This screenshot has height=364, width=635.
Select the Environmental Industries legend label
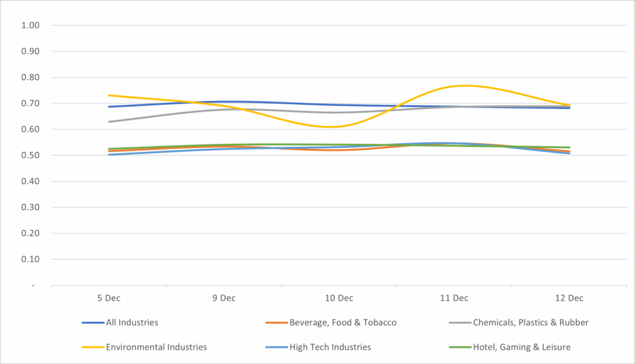pos(156,347)
